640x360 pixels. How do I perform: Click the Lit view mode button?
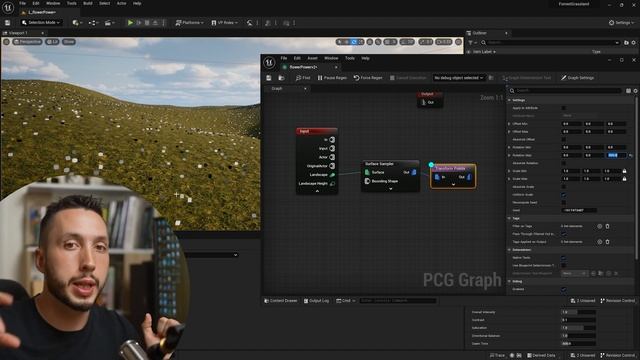click(x=52, y=42)
